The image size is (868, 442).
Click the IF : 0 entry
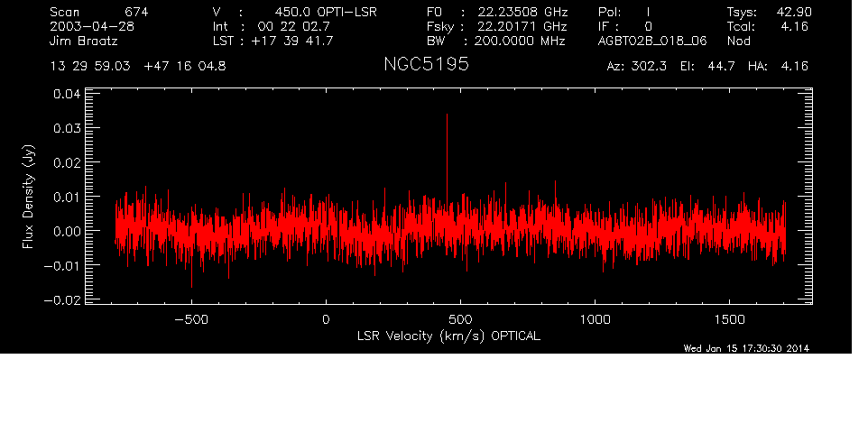(x=625, y=26)
